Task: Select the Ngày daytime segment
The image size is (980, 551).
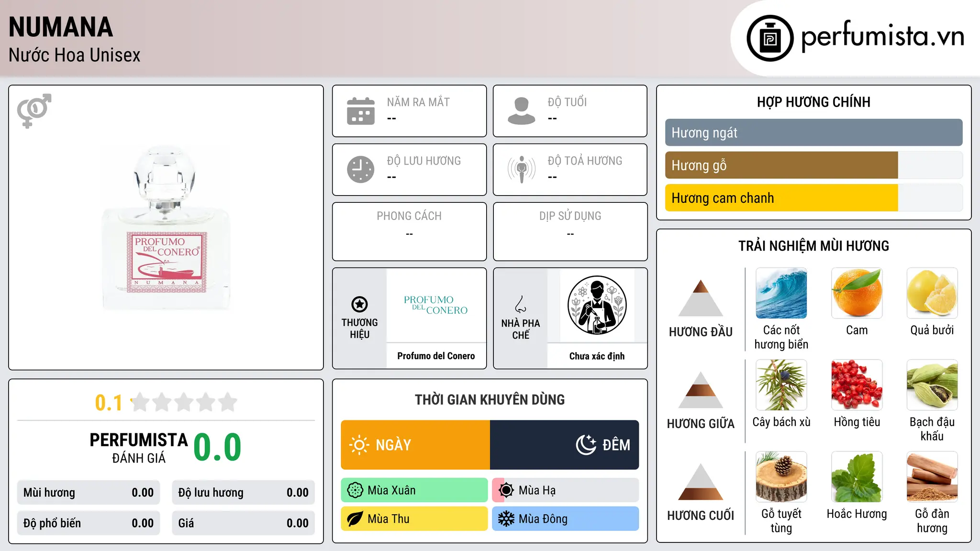Action: point(415,445)
